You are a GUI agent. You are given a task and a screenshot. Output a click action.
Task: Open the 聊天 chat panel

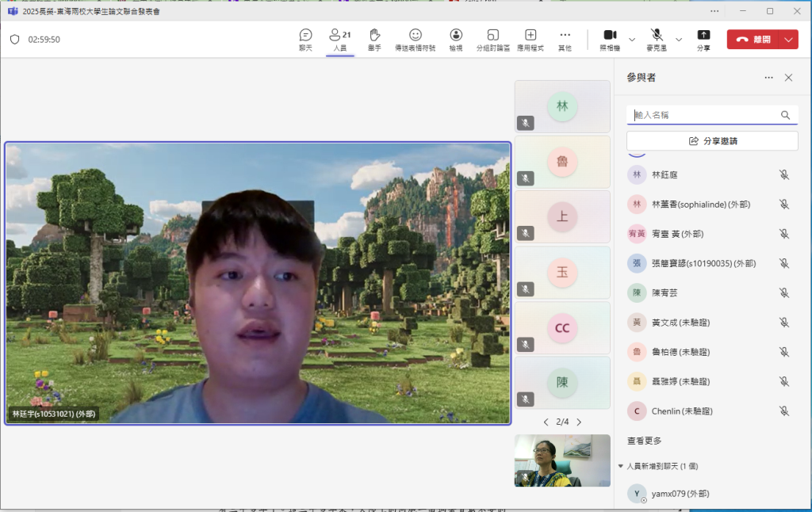(305, 40)
